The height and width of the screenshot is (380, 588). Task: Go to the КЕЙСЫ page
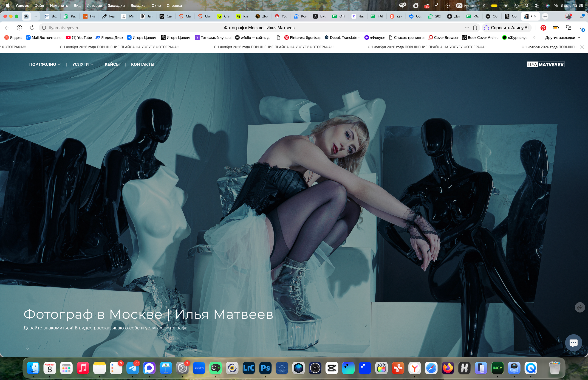point(112,64)
